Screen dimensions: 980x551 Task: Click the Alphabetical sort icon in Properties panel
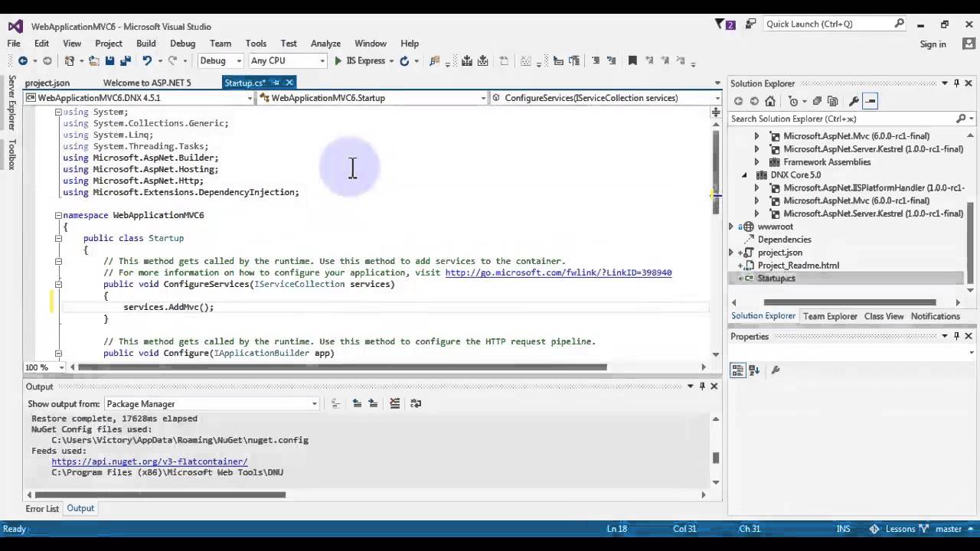coord(755,370)
